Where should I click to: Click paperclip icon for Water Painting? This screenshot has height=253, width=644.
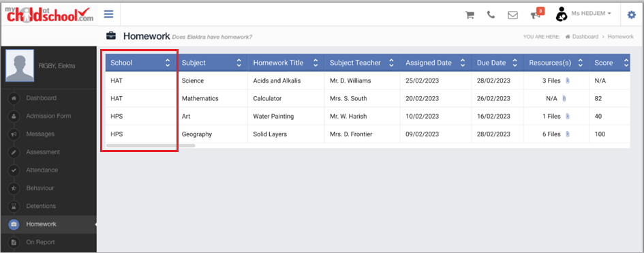tap(568, 116)
